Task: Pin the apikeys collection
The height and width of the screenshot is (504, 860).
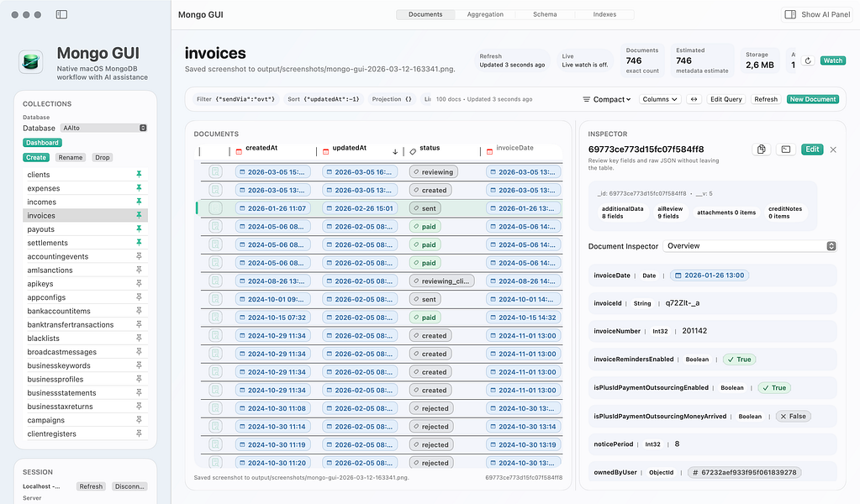Action: (x=139, y=283)
